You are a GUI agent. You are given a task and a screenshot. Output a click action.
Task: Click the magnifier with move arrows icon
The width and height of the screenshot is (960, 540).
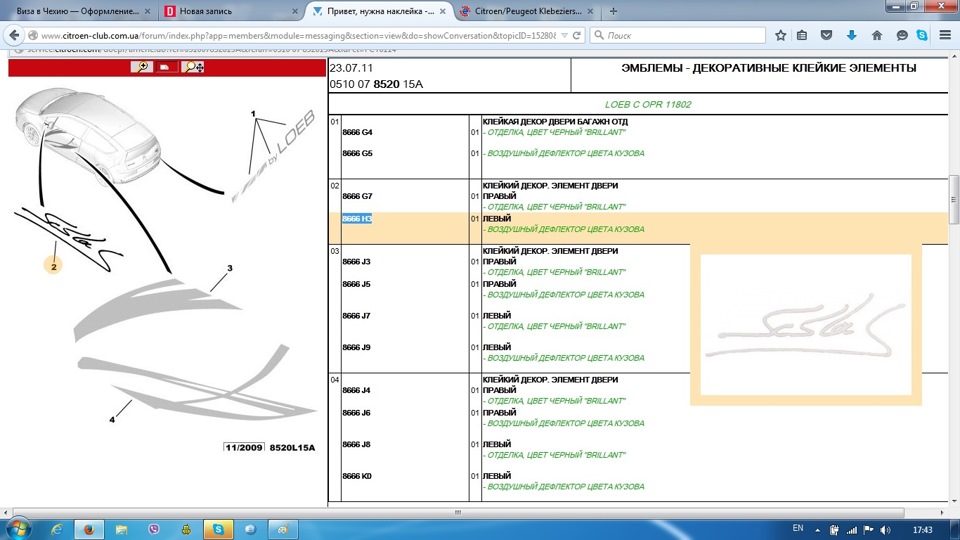pyautogui.click(x=193, y=67)
